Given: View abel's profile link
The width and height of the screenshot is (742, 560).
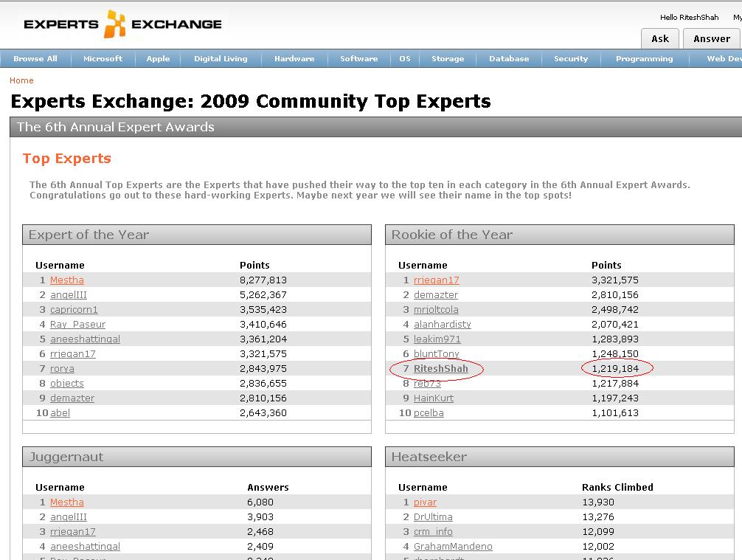Looking at the screenshot, I should coord(60,412).
